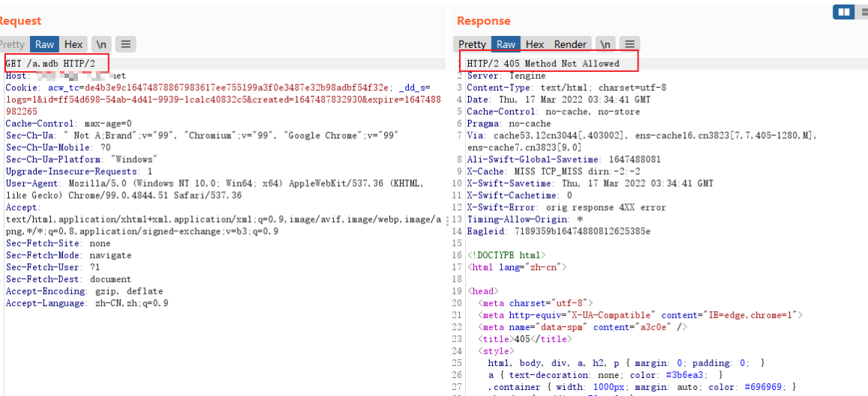The image size is (868, 396).
Task: Select the Raw tab in Response
Action: tap(506, 44)
